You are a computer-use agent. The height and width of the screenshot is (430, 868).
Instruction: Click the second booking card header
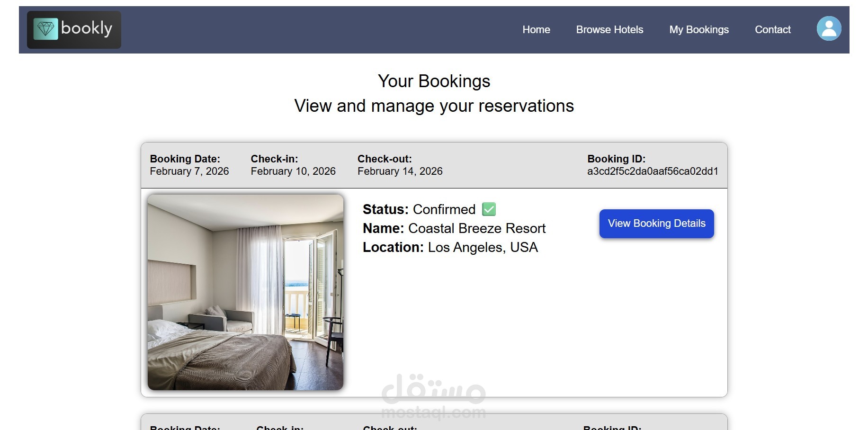pos(434,423)
